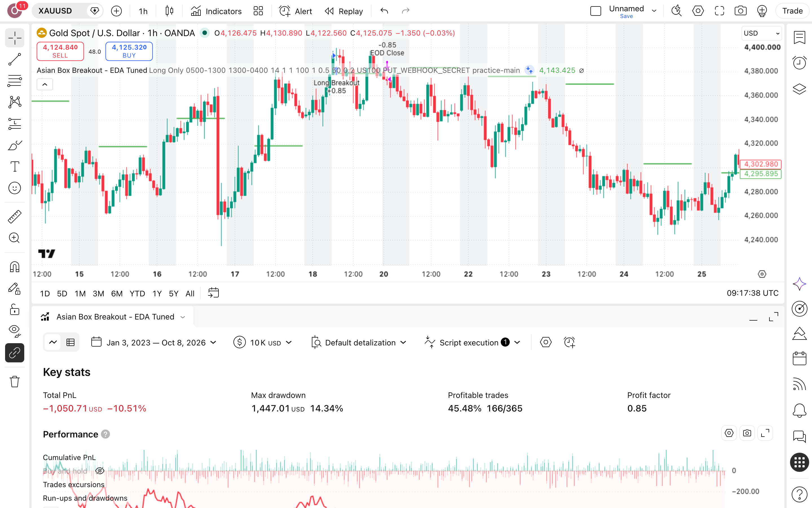Open the economic calendar sidebar icon
The width and height of the screenshot is (812, 508).
point(799,358)
